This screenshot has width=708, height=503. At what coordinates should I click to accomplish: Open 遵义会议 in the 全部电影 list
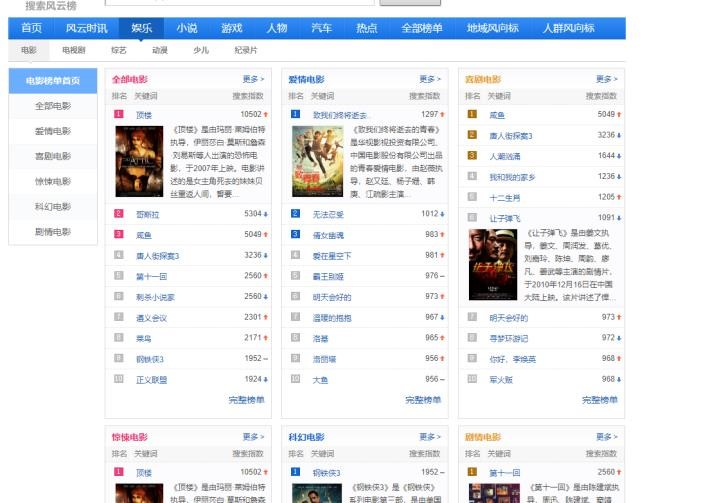(x=151, y=318)
